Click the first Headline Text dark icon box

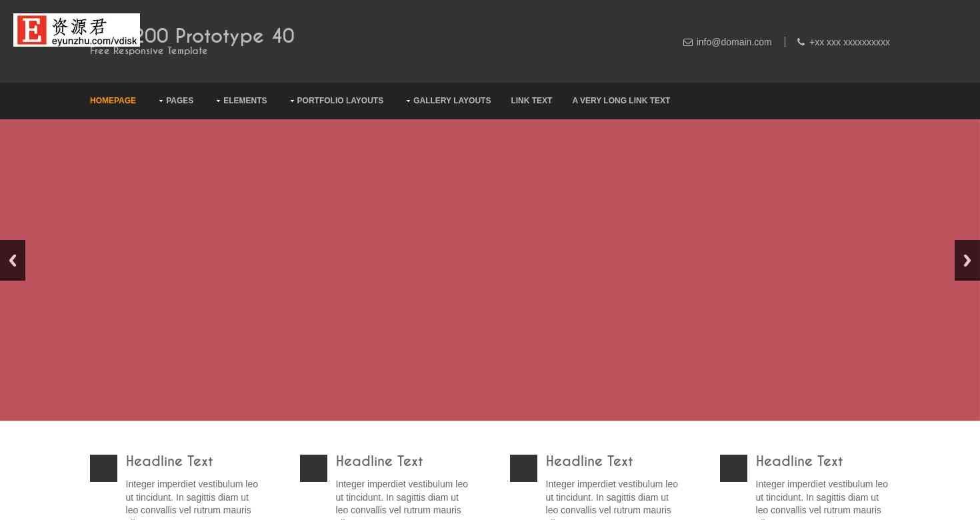coord(103,468)
